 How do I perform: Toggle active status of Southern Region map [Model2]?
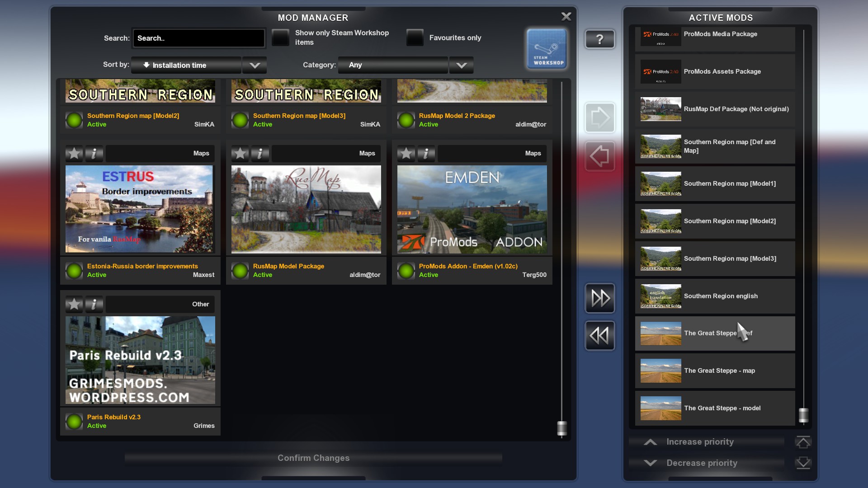point(74,120)
